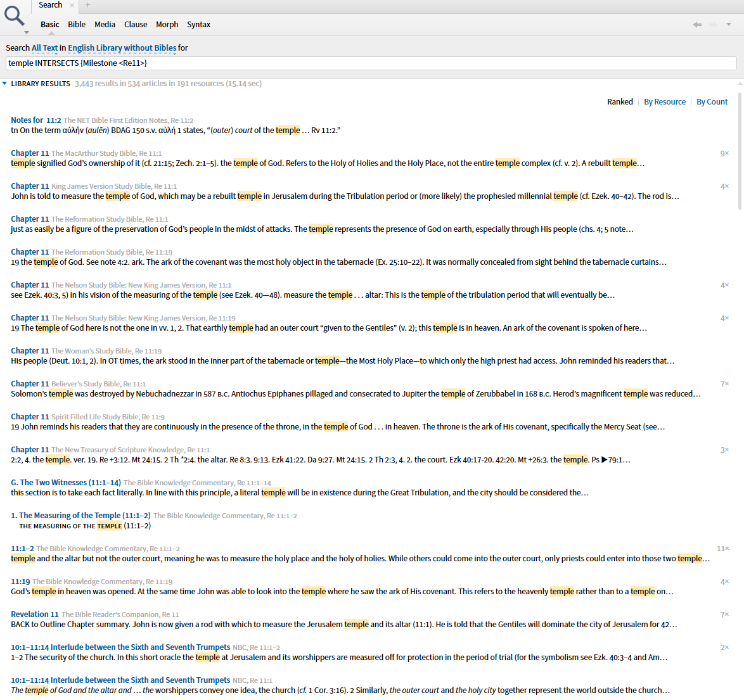Open NBC Interlude result for Re 11:1

[120, 680]
